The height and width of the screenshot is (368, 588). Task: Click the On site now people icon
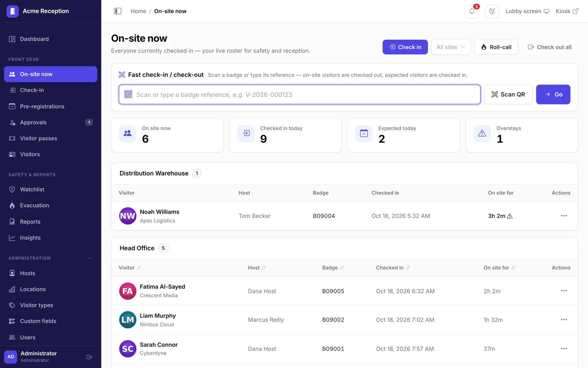tap(128, 134)
